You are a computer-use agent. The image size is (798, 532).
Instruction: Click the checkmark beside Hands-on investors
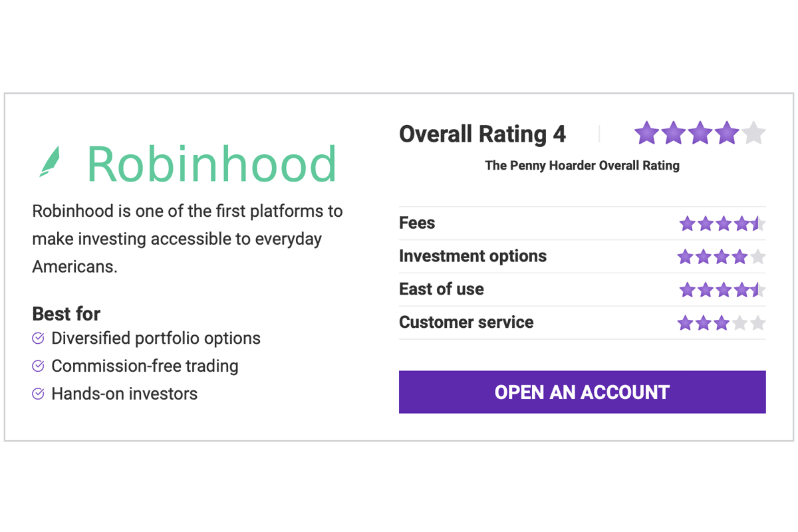pyautogui.click(x=39, y=394)
